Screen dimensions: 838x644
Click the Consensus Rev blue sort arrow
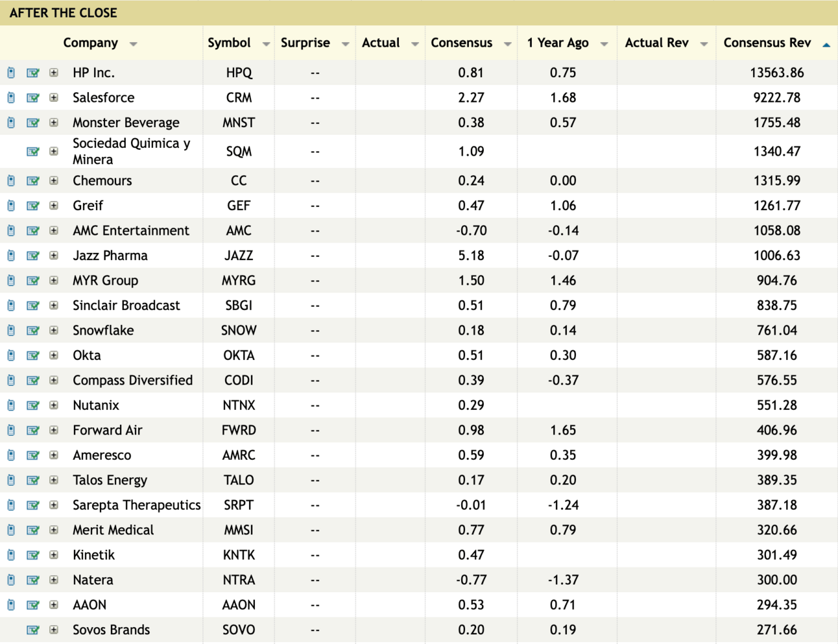click(826, 45)
